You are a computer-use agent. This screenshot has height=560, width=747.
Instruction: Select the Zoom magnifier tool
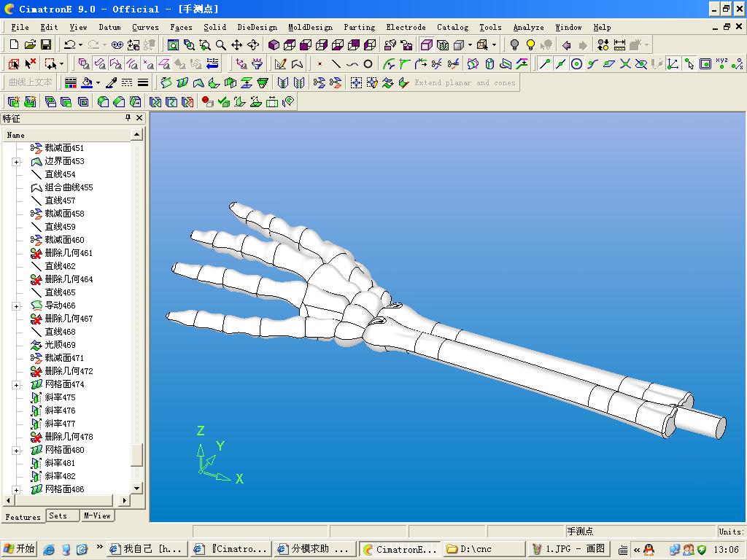pos(220,44)
